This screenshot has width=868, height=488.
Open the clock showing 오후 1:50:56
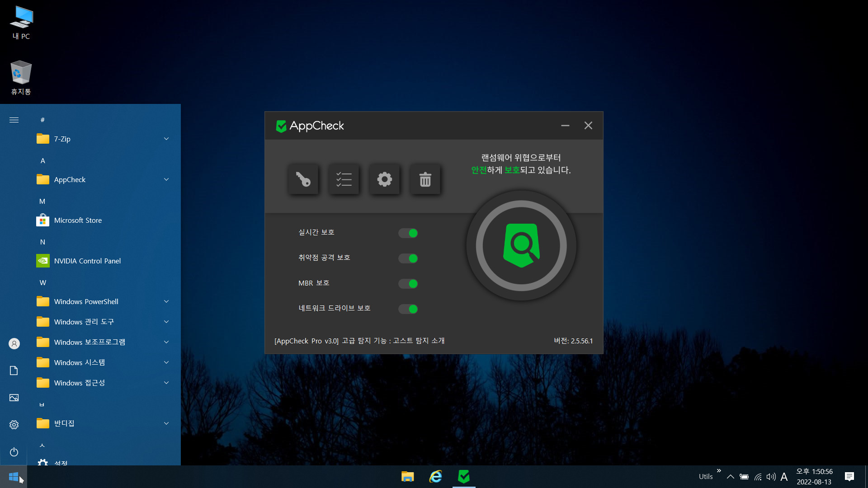[x=814, y=477]
